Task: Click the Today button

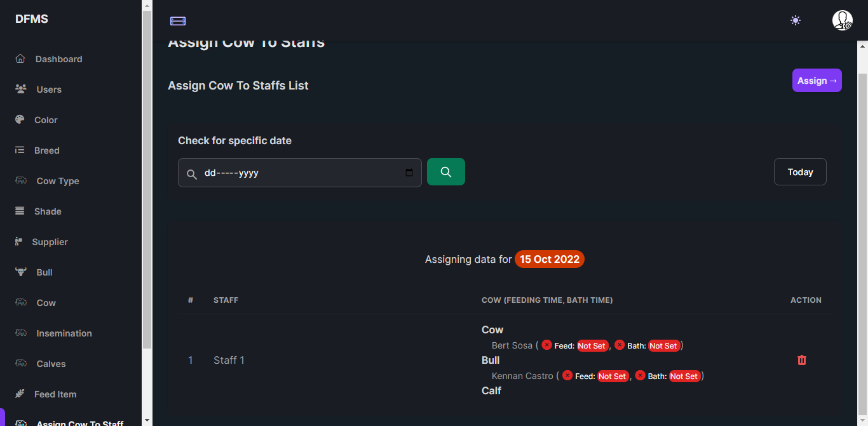Action: click(800, 172)
